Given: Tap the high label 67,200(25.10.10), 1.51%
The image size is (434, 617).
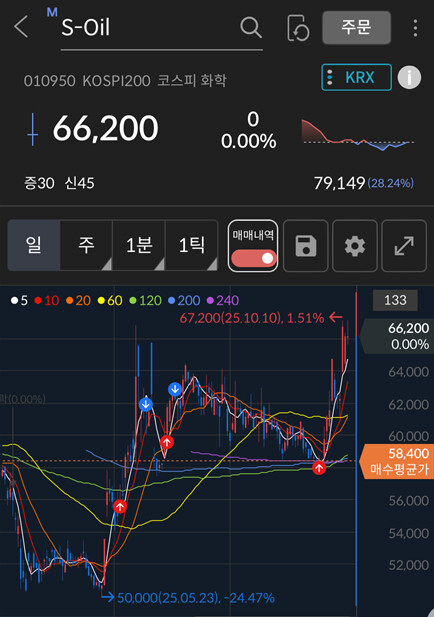Looking at the screenshot, I should [252, 318].
